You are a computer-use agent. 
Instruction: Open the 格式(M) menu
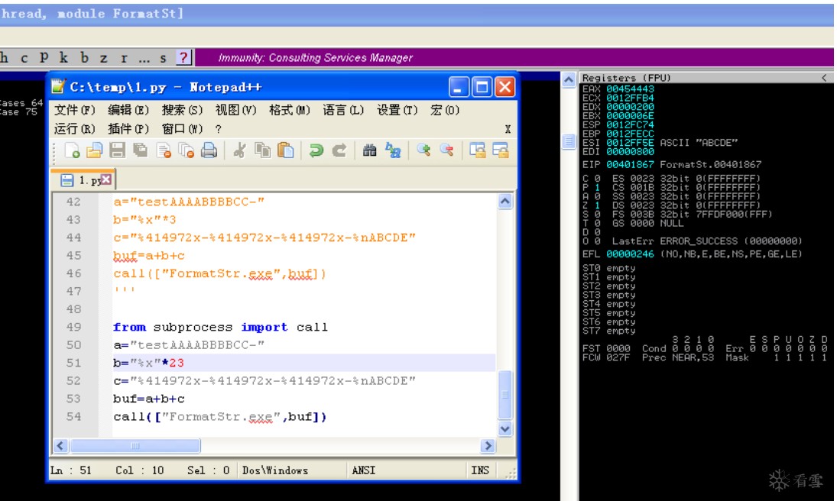(290, 111)
